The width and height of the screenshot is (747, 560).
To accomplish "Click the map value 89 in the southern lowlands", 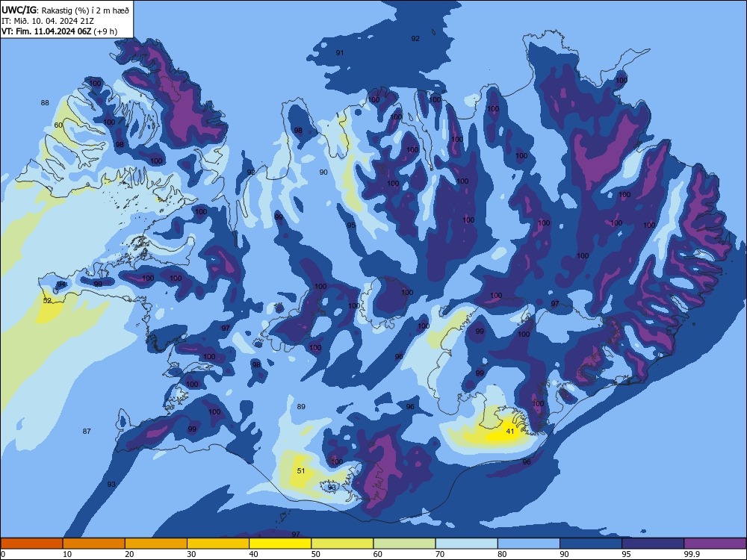I will pyautogui.click(x=301, y=407).
